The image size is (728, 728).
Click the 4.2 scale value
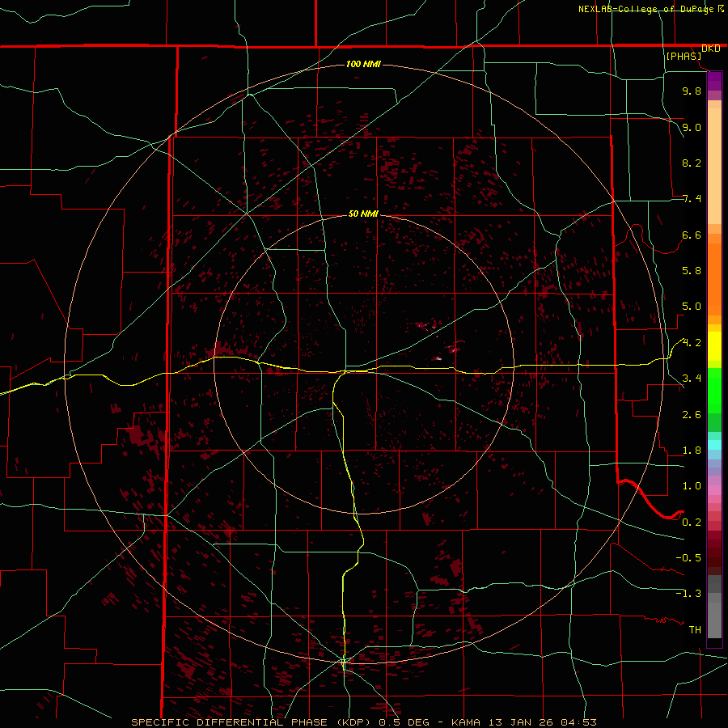coord(692,343)
